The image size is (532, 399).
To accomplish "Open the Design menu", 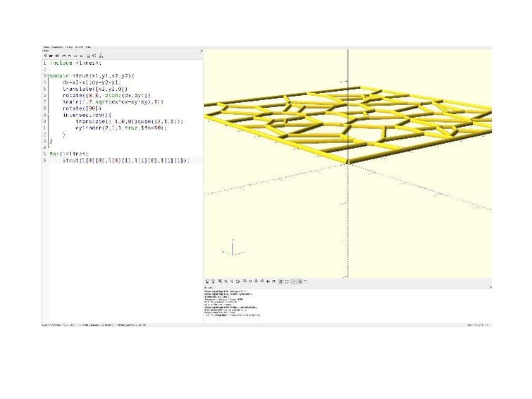I will click(70, 47).
